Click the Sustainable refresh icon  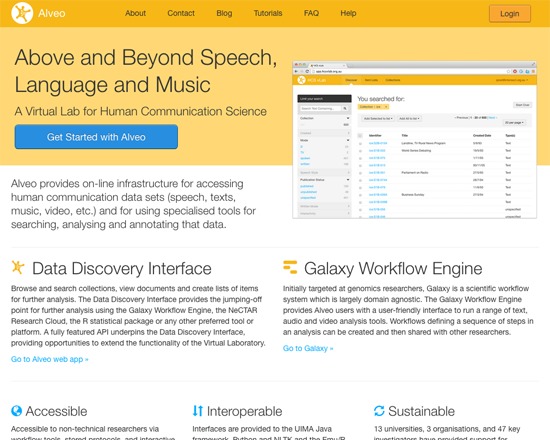[379, 411]
